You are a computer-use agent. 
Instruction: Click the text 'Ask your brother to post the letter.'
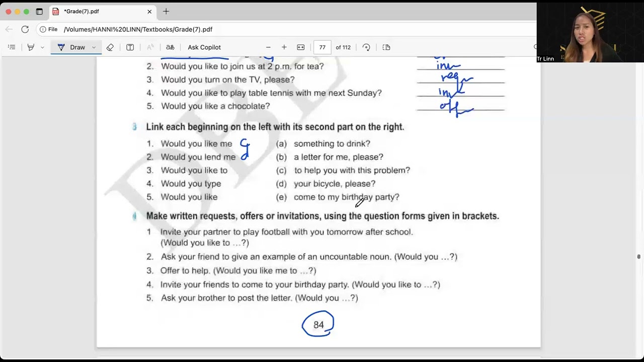click(226, 298)
